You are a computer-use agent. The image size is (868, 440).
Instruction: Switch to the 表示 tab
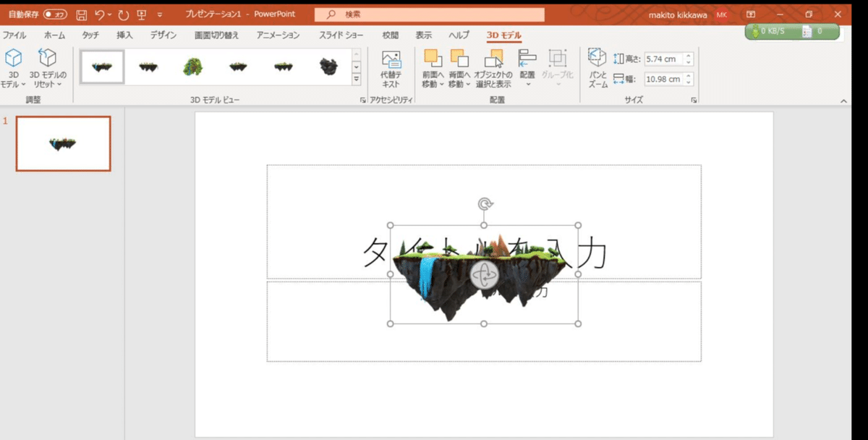[424, 35]
